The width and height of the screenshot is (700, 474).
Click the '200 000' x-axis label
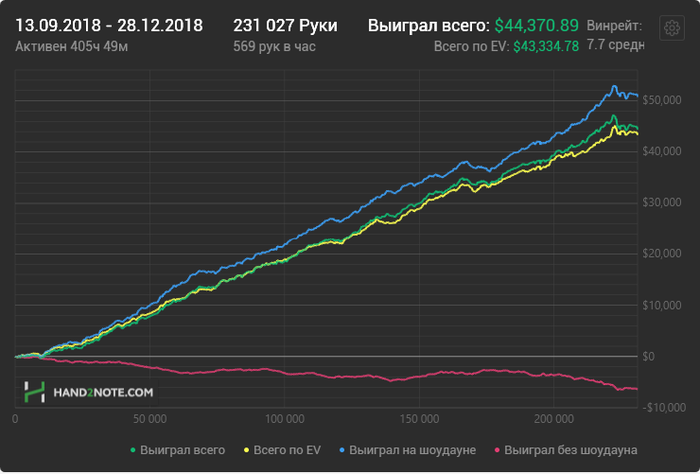coord(554,419)
